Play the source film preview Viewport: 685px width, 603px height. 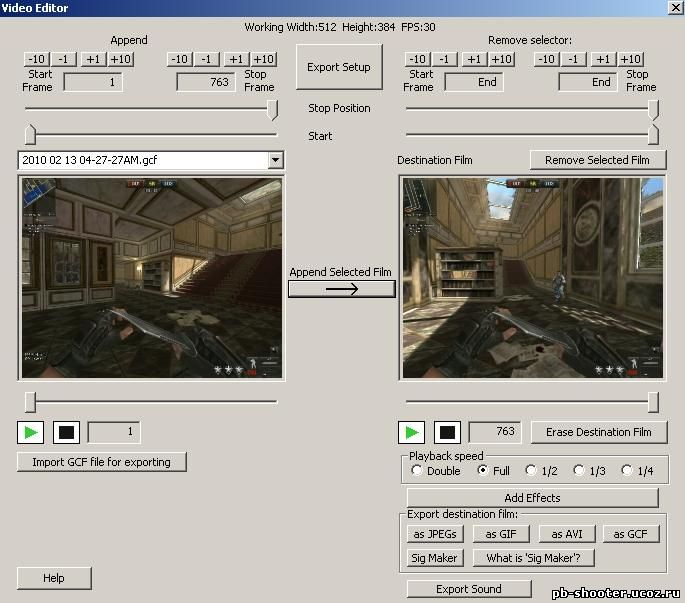click(31, 432)
